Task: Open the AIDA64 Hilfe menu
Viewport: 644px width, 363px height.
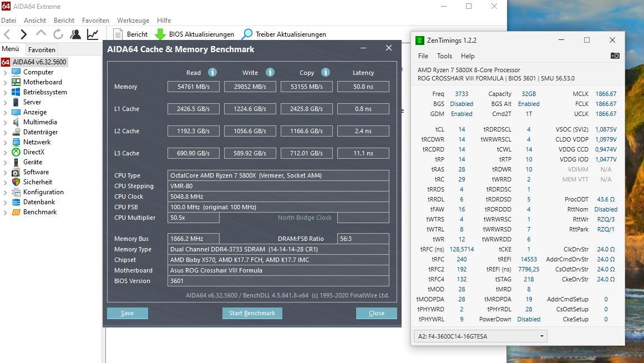Action: (164, 20)
